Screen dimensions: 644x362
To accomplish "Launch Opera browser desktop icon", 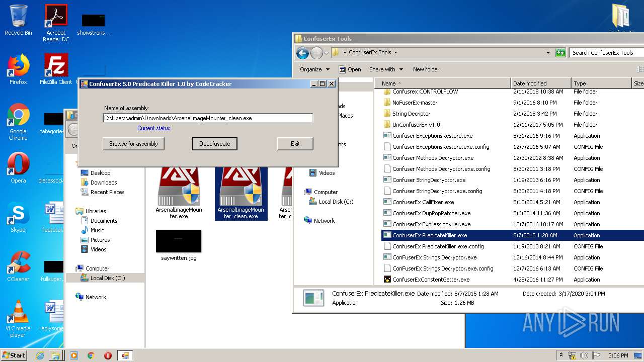I will 18,168.
